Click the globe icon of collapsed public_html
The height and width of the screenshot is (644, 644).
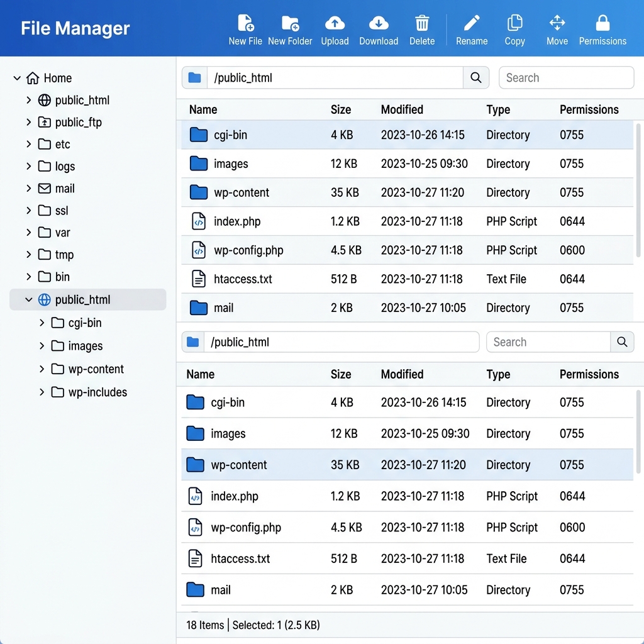click(45, 100)
